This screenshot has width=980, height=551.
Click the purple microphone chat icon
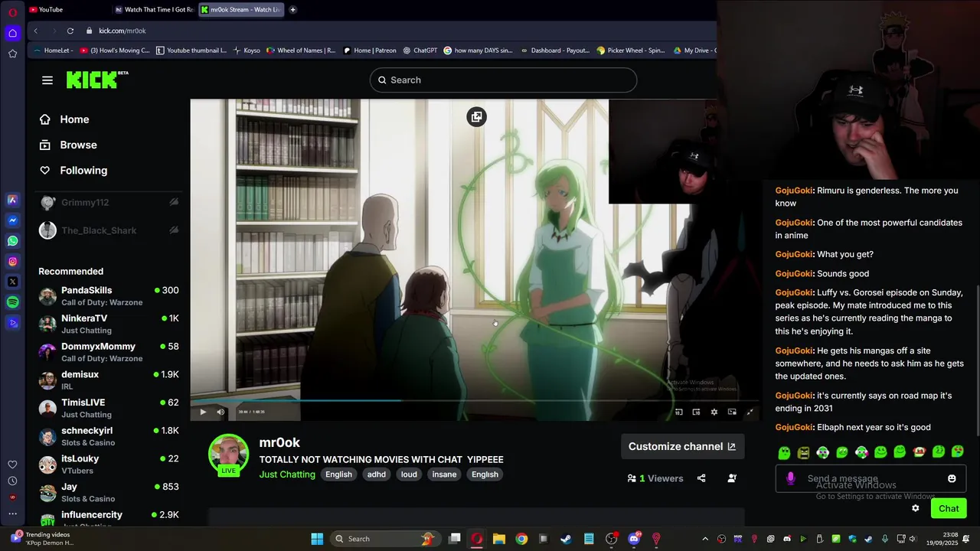[x=791, y=478]
